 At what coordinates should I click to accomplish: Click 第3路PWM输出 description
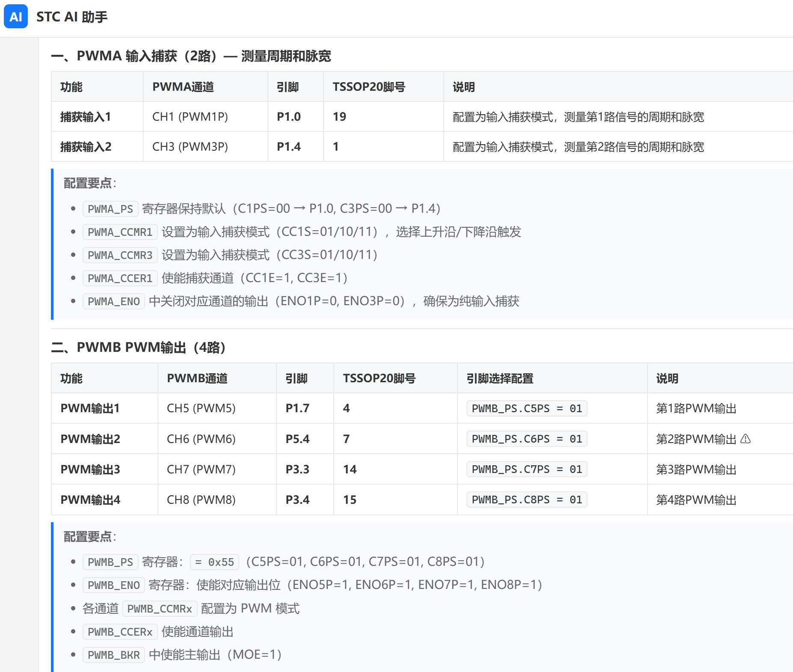tap(696, 469)
